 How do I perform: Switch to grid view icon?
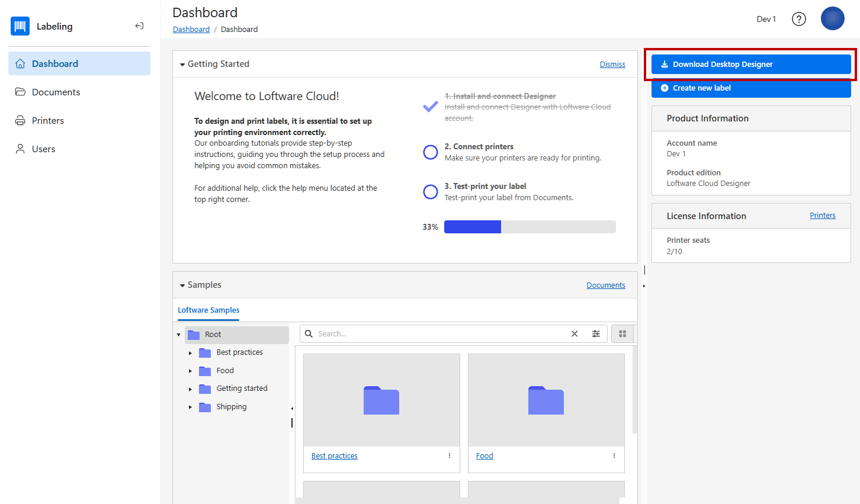click(x=622, y=334)
